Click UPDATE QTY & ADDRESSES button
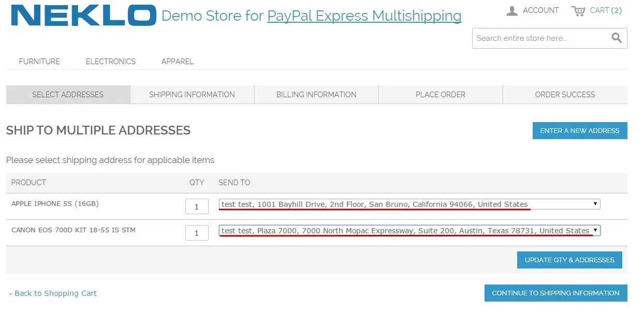The image size is (644, 314). [569, 260]
